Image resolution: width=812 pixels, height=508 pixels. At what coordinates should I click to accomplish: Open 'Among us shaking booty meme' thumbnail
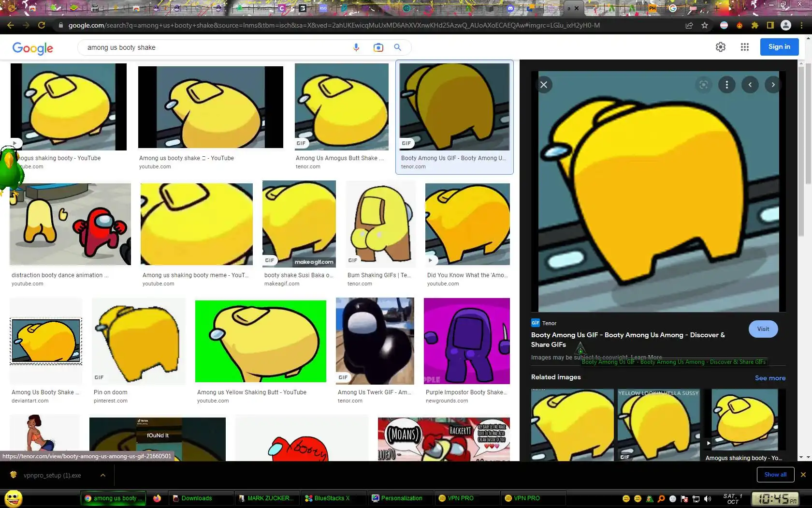tap(197, 224)
